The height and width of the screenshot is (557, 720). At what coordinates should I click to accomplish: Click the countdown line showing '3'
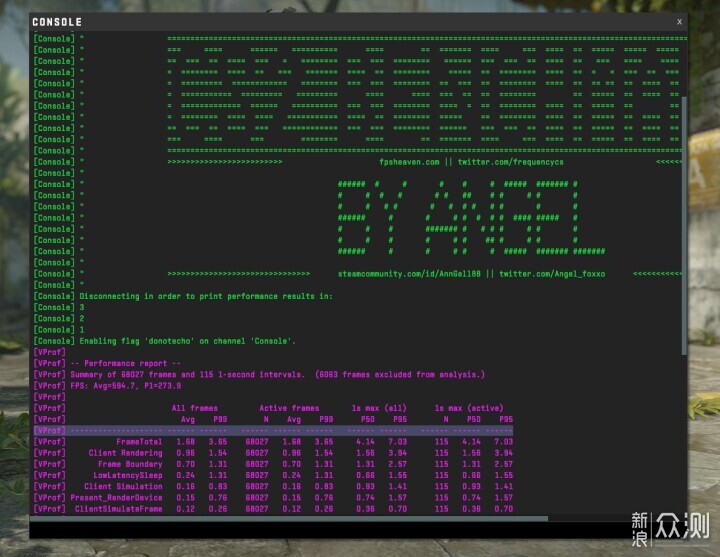[59, 308]
